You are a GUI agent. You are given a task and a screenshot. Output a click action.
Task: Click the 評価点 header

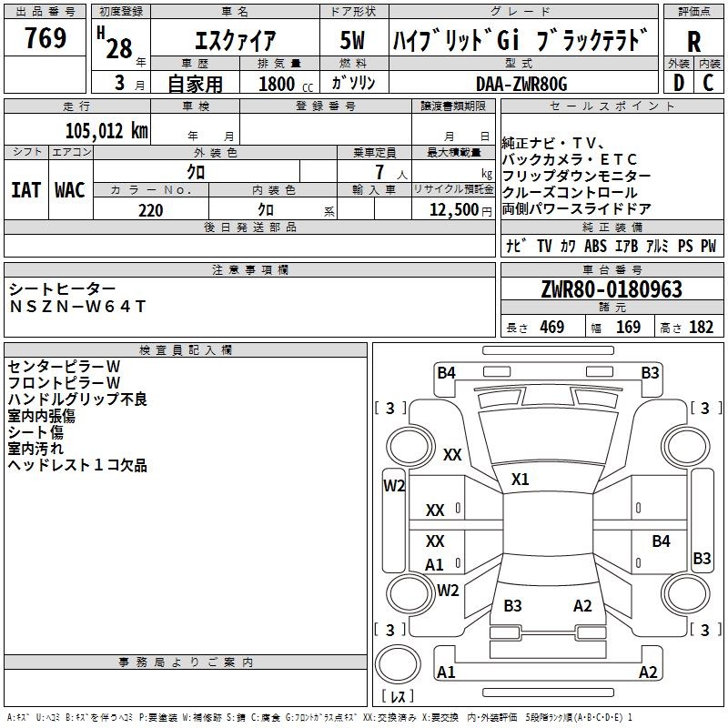[693, 12]
